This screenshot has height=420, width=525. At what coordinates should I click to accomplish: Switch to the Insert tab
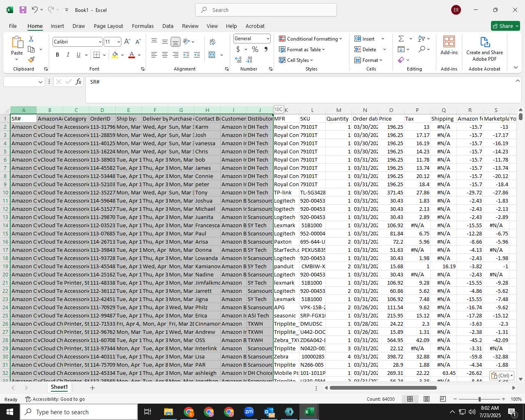point(57,26)
